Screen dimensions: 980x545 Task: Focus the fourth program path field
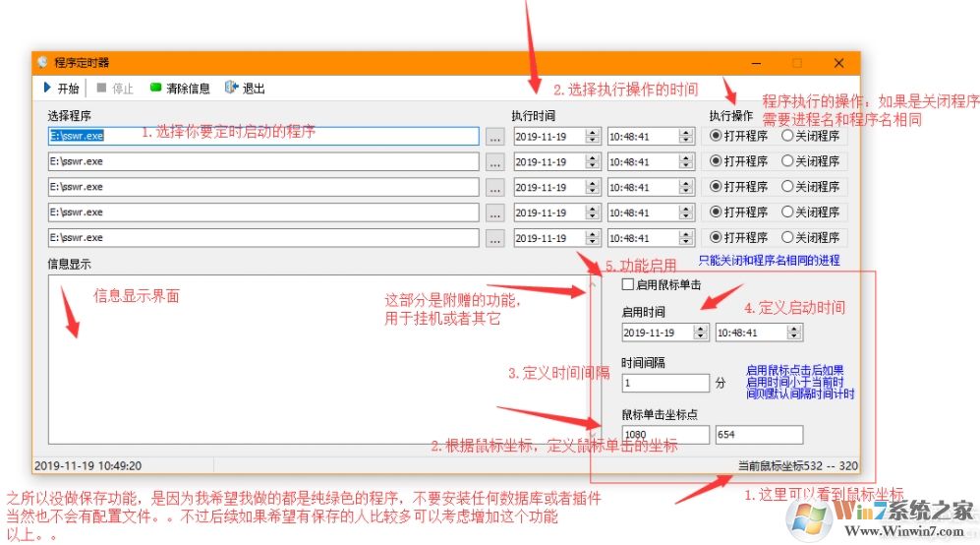pyautogui.click(x=263, y=212)
